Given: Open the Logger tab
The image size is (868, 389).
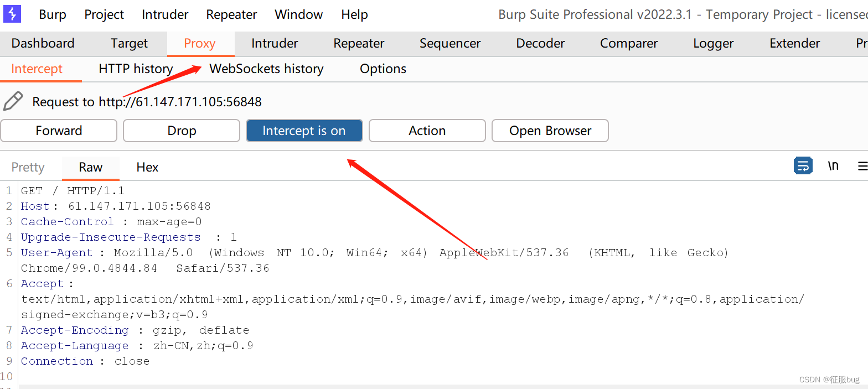Looking at the screenshot, I should tap(713, 43).
